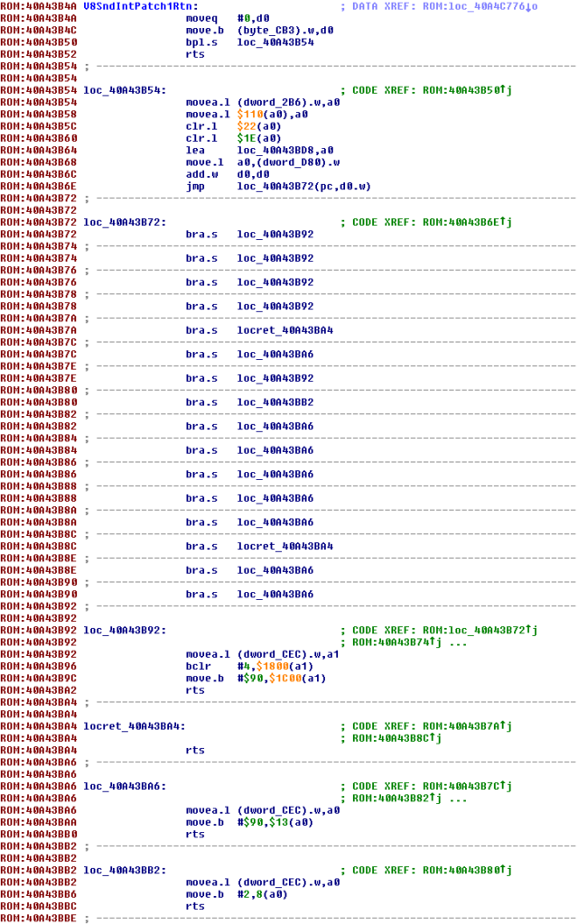Screen dimensions: 578x924
Task: Click bra.s target locret_40A43BA4 at 40A43B7A
Action: [x=284, y=330]
